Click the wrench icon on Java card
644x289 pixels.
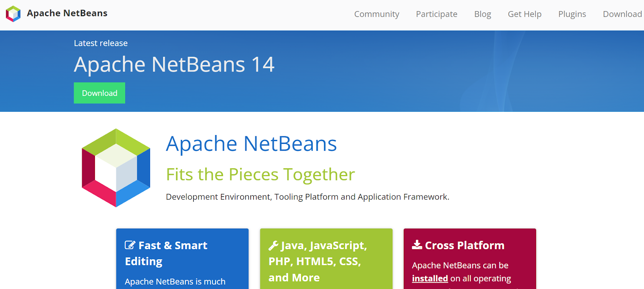coord(273,245)
